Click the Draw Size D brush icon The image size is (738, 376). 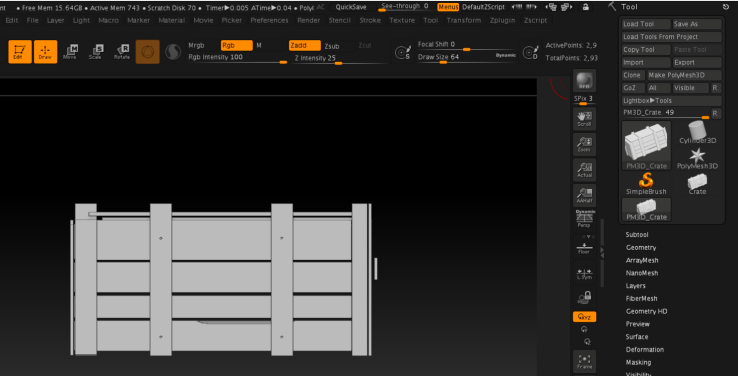click(530, 52)
